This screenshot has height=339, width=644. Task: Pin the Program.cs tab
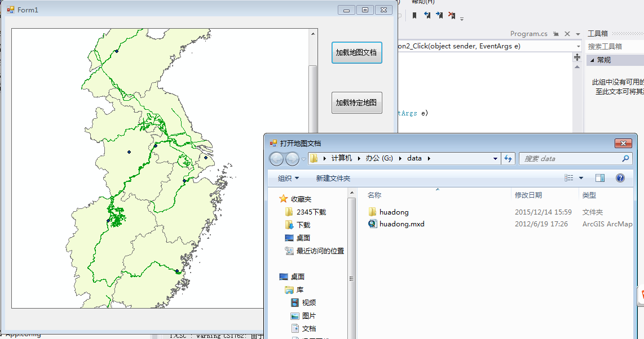(x=556, y=34)
